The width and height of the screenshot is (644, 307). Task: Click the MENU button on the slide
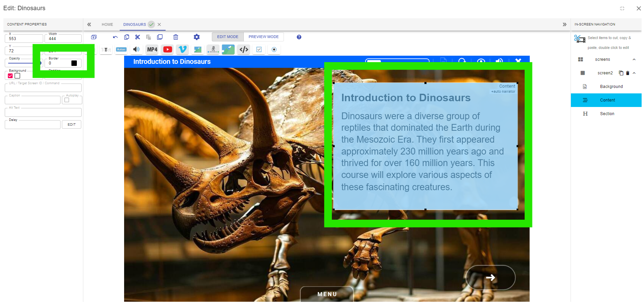pos(327,294)
